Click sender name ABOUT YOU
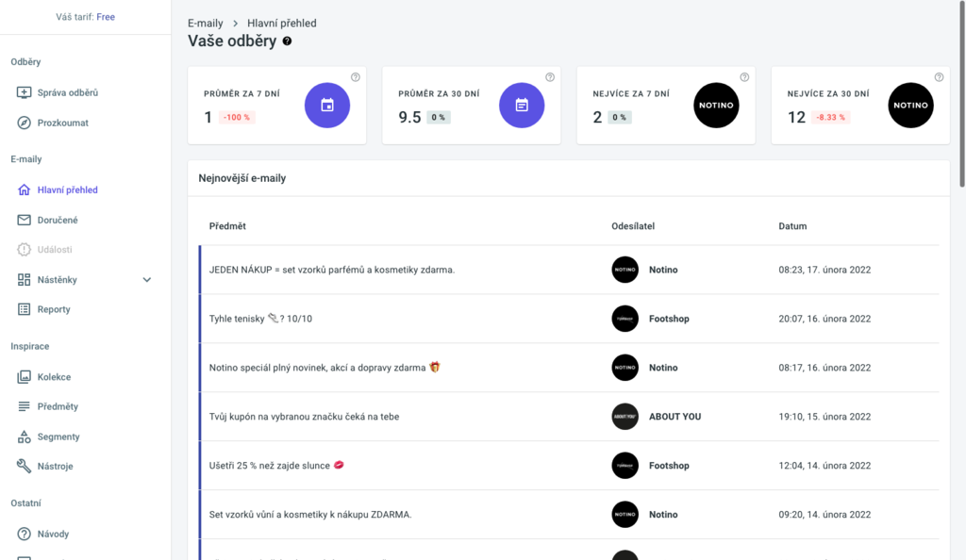The image size is (966, 560). pos(675,417)
